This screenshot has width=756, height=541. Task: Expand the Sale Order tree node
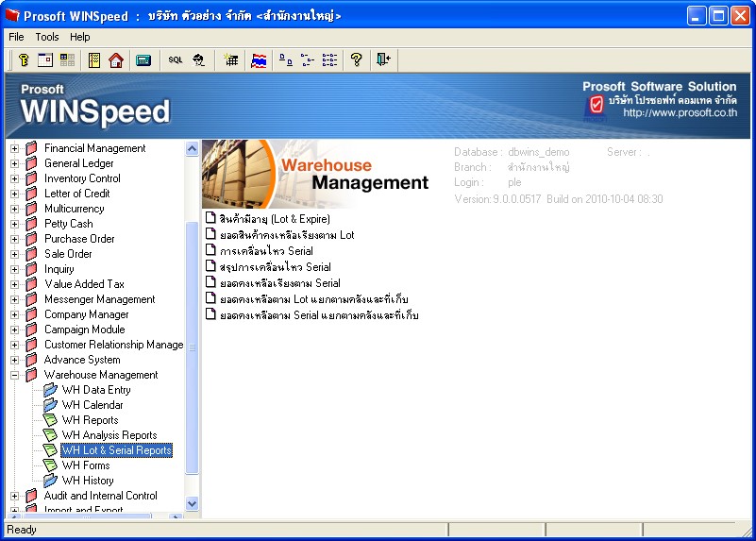tap(14, 254)
